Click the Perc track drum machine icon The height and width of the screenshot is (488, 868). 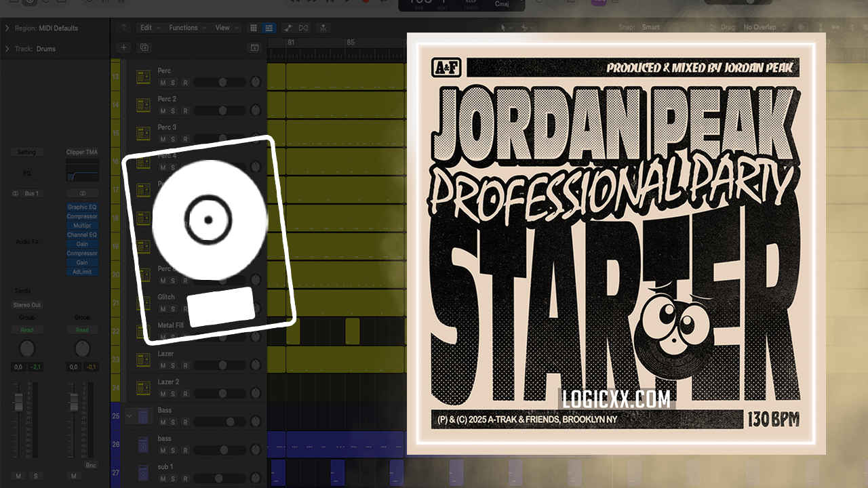click(x=143, y=77)
